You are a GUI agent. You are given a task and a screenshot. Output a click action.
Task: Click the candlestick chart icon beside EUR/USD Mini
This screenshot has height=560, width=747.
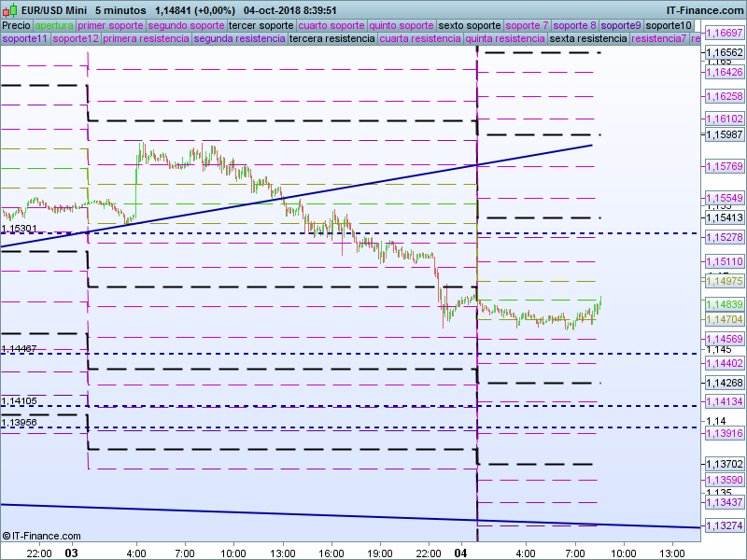[x=9, y=10]
